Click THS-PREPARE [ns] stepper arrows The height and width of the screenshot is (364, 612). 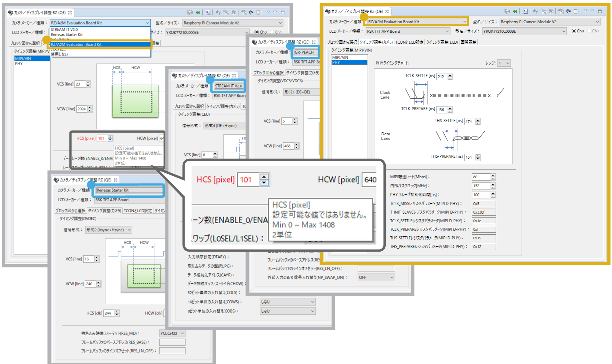(478, 157)
